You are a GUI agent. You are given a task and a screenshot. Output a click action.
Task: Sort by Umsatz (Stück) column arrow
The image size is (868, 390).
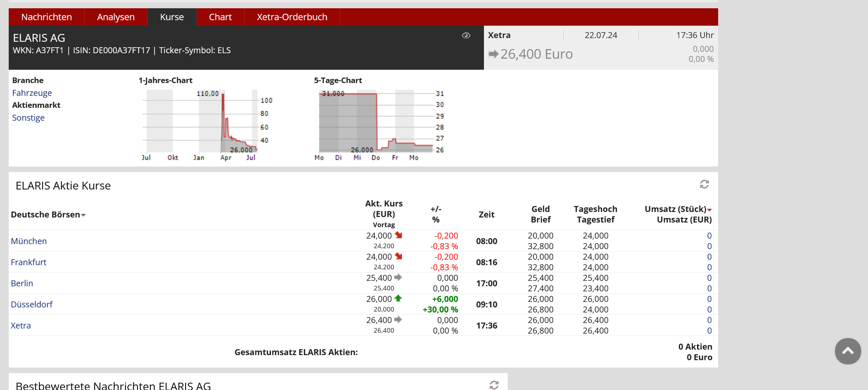coord(709,210)
